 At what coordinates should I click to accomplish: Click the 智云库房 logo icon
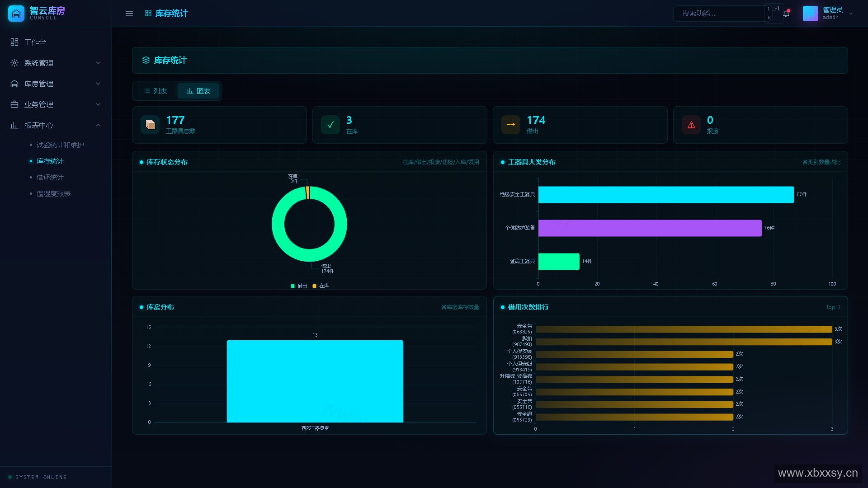16,14
